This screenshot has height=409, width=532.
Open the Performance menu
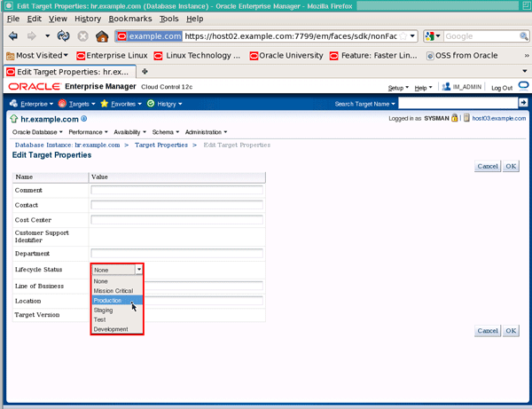point(88,132)
